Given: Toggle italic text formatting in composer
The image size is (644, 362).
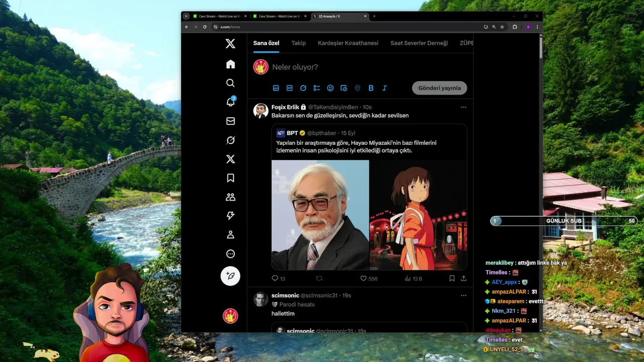Looking at the screenshot, I should pyautogui.click(x=384, y=88).
